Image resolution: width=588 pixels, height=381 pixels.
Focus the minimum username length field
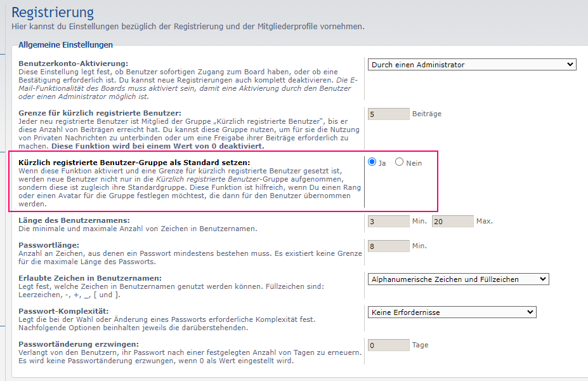tap(388, 222)
